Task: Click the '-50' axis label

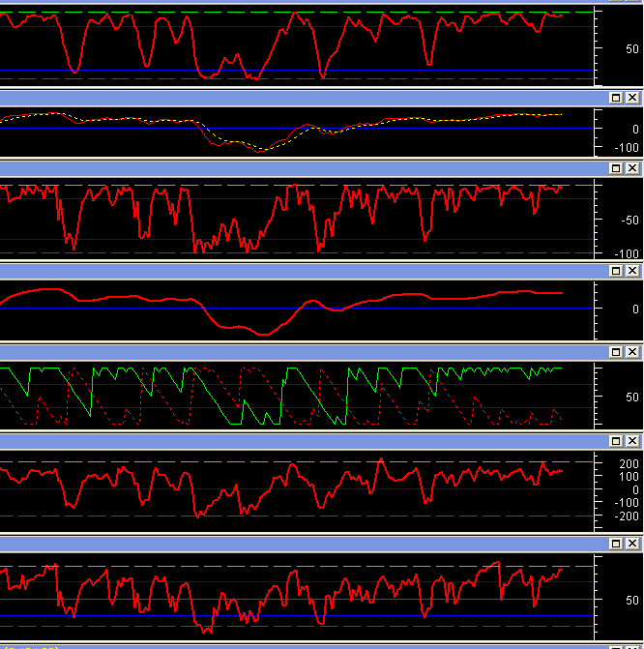Action: (x=629, y=221)
